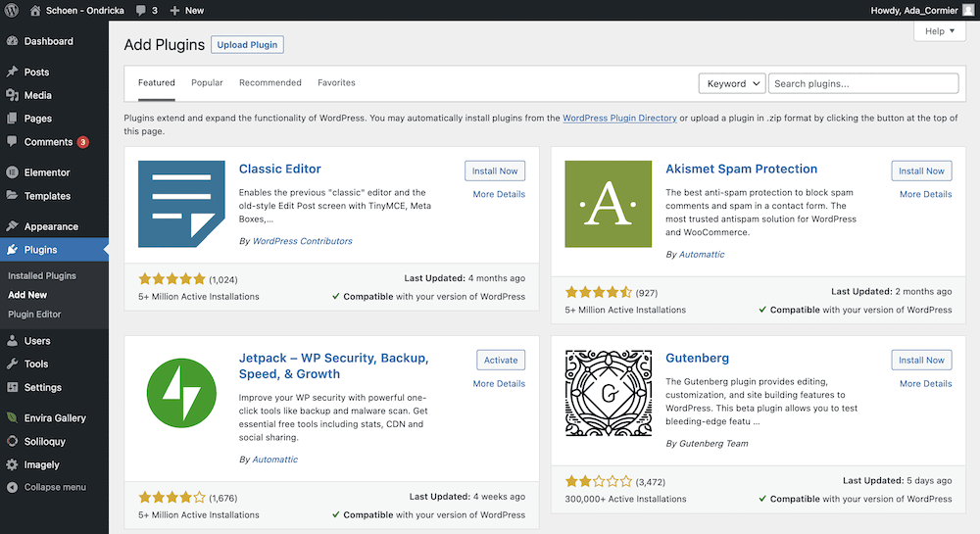This screenshot has width=980, height=534.
Task: Switch to the Recommended tab
Action: [270, 82]
